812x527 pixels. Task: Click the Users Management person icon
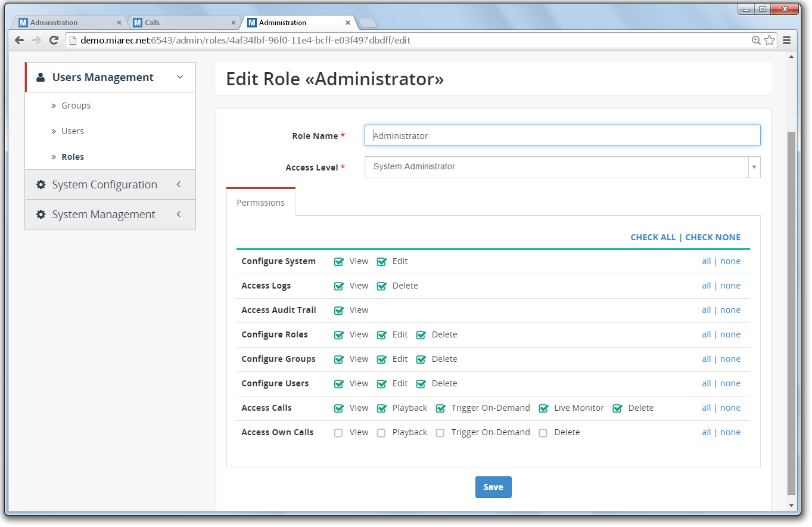coord(41,77)
